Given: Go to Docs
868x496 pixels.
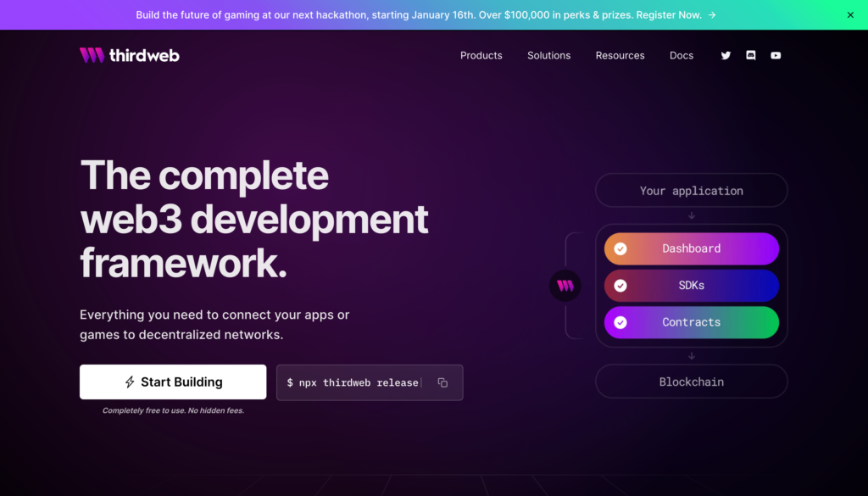Looking at the screenshot, I should point(682,55).
